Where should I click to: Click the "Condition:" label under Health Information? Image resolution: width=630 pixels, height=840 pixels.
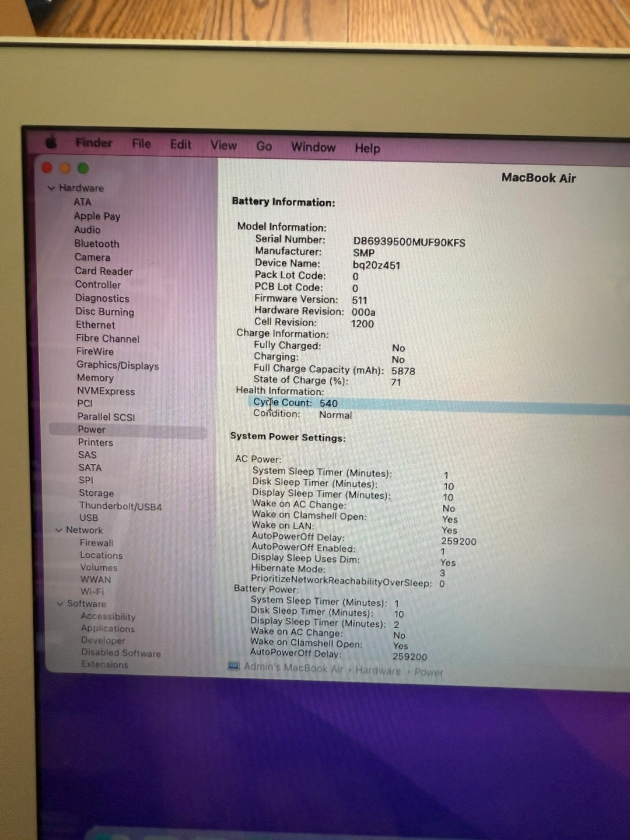point(276,413)
